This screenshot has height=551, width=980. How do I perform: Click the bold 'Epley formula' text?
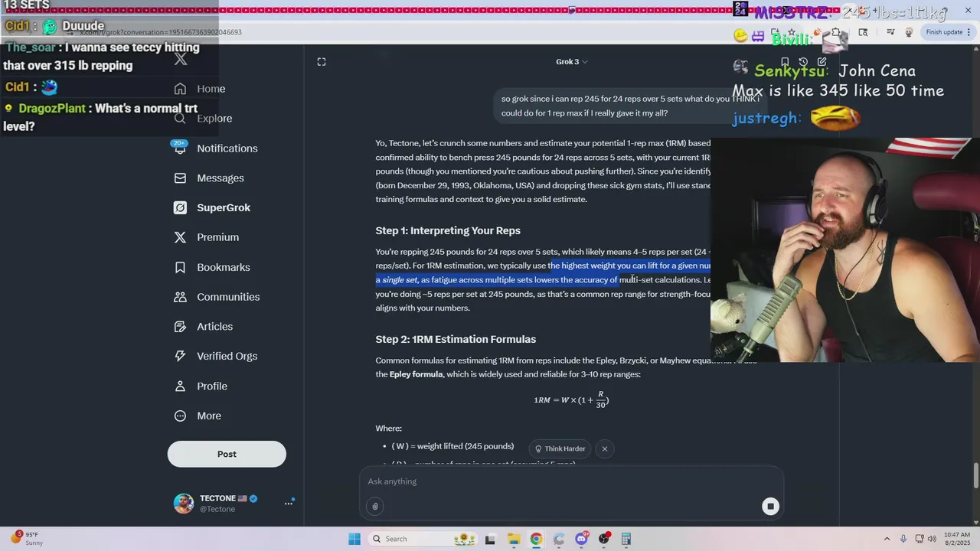[416, 374]
